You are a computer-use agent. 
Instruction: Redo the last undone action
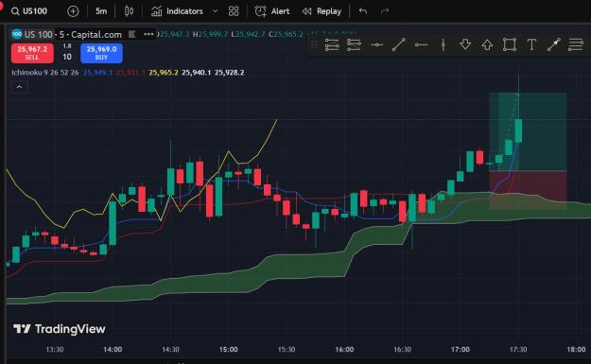click(385, 11)
